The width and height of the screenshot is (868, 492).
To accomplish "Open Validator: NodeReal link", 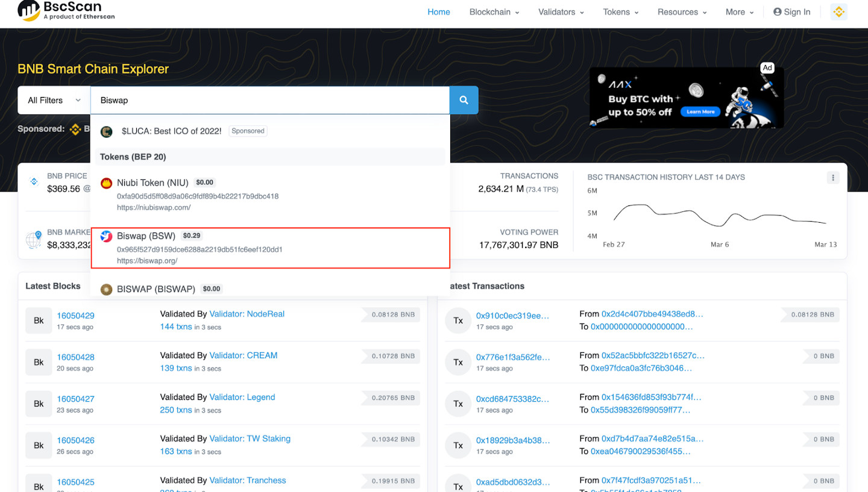I will pos(247,314).
